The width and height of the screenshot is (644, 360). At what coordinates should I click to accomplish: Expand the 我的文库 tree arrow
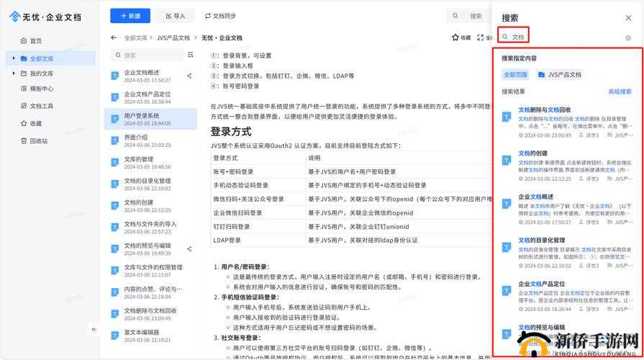14,73
